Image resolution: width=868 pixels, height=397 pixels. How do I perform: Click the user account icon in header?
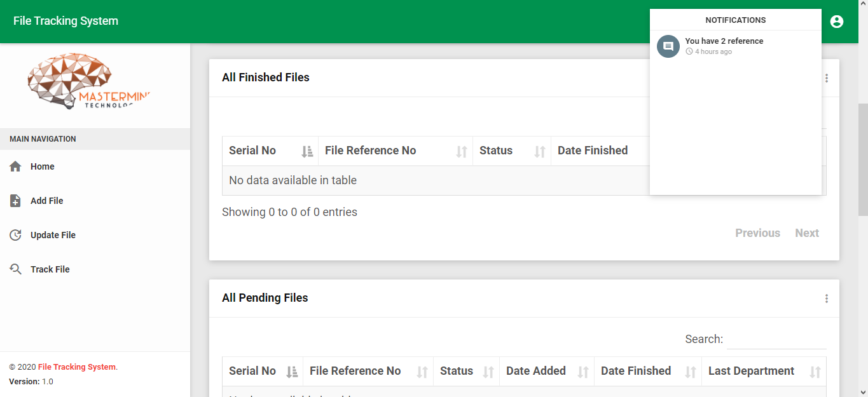[837, 22]
